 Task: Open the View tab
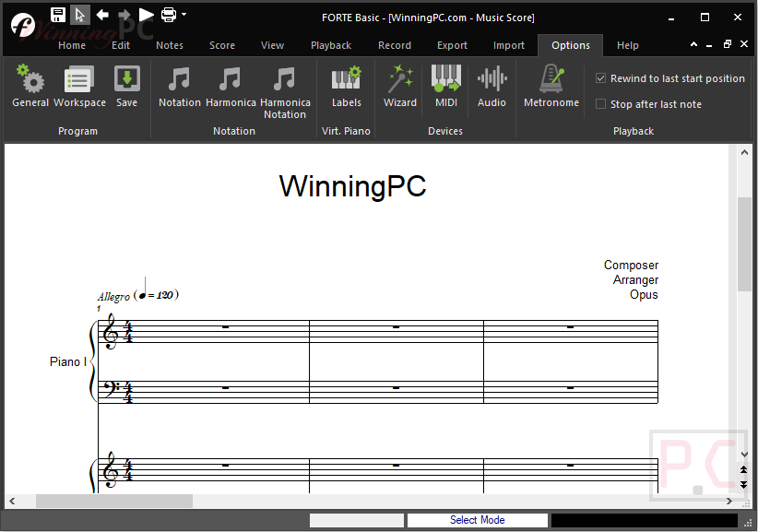[x=272, y=45]
